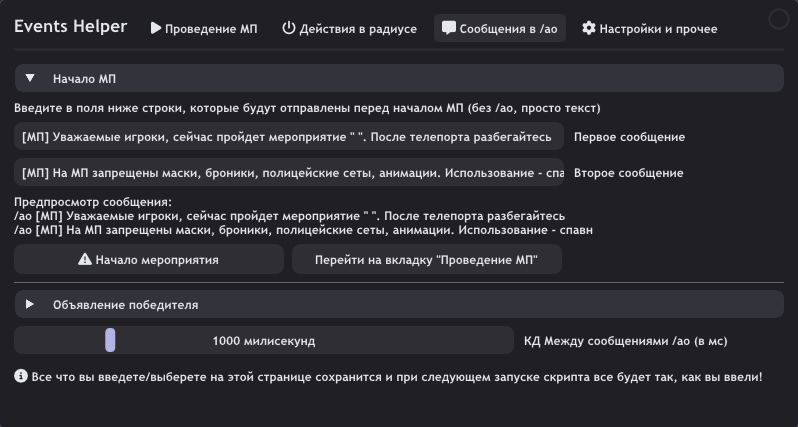Screen dimensions: 798x427
Task: Click the power icon beside Действия в радиусе
Action: tap(289, 28)
